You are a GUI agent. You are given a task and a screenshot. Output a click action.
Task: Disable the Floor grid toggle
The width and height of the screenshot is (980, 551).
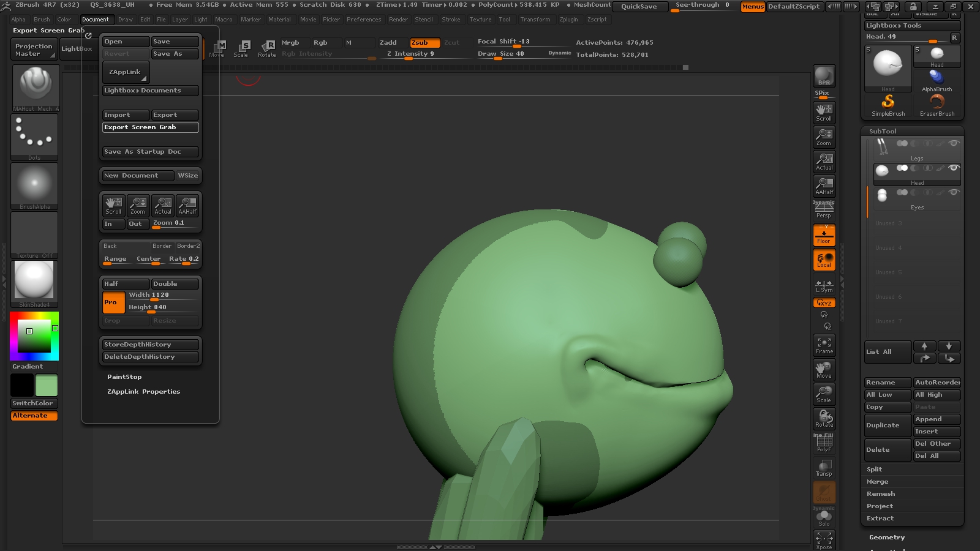(x=824, y=234)
